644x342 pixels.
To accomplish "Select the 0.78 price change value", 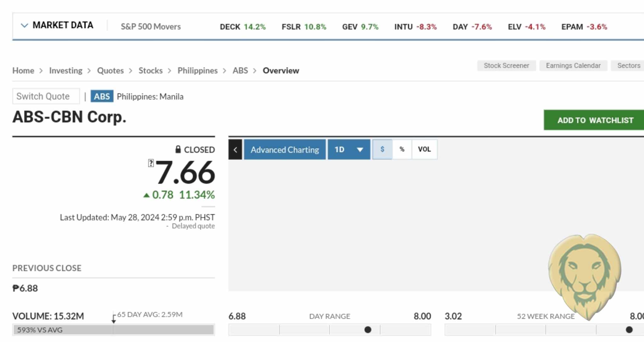I will [163, 195].
